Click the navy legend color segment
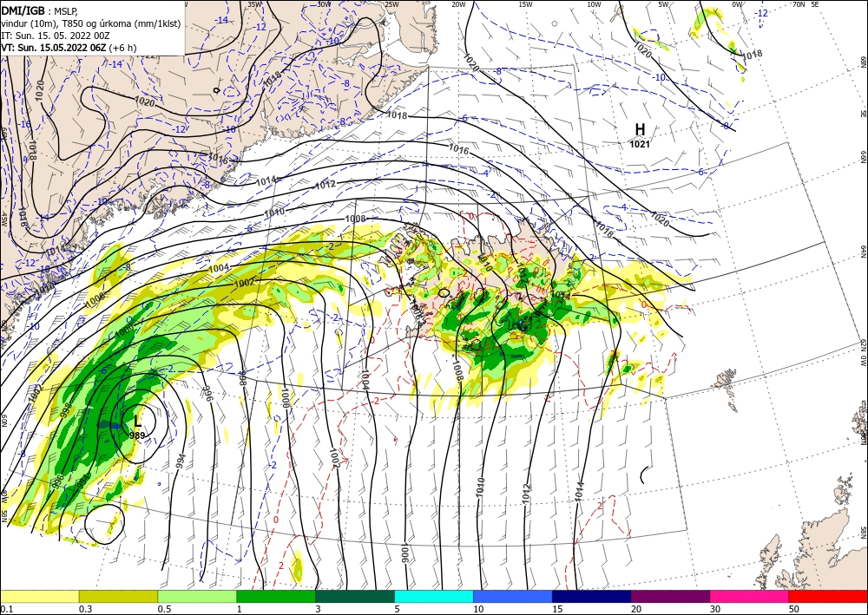Image resolution: width=868 pixels, height=615 pixels. coord(592,596)
